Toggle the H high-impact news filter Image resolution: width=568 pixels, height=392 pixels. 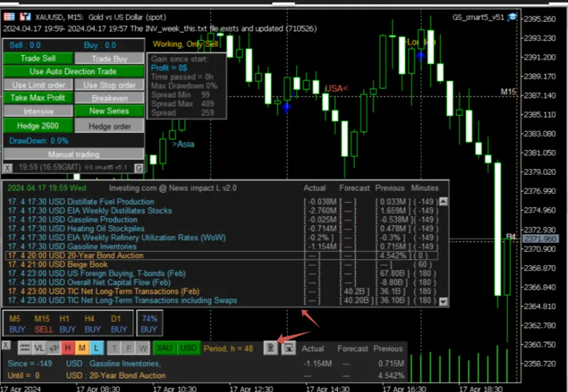(x=66, y=348)
